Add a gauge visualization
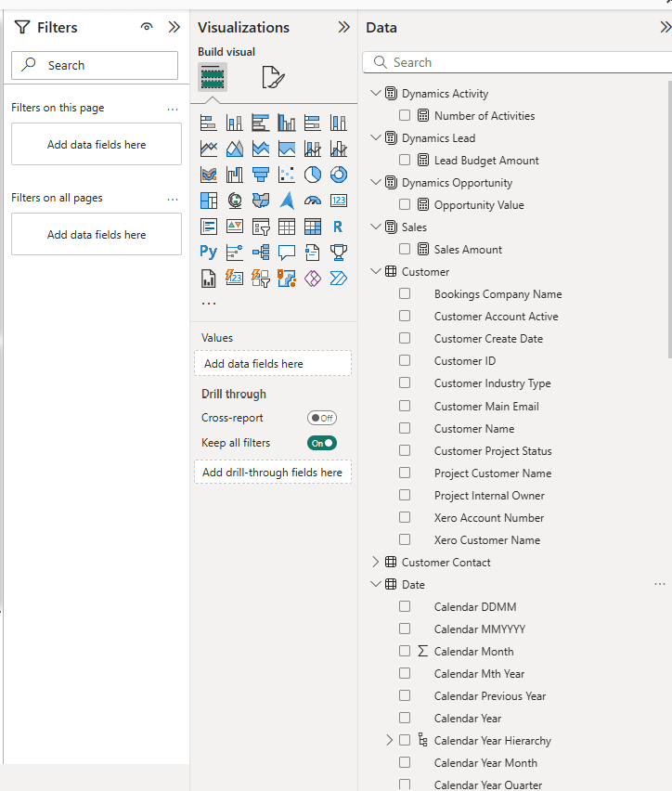 tap(313, 201)
